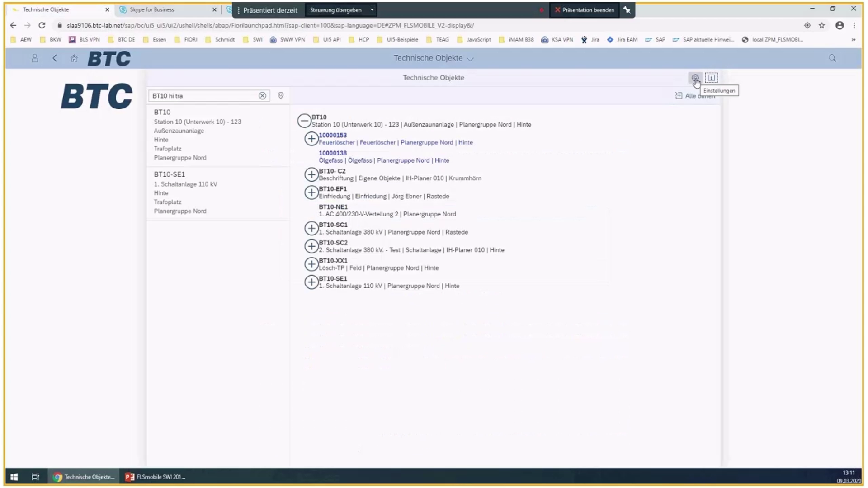
Task: Open the user profile icon in the header
Action: 35,58
